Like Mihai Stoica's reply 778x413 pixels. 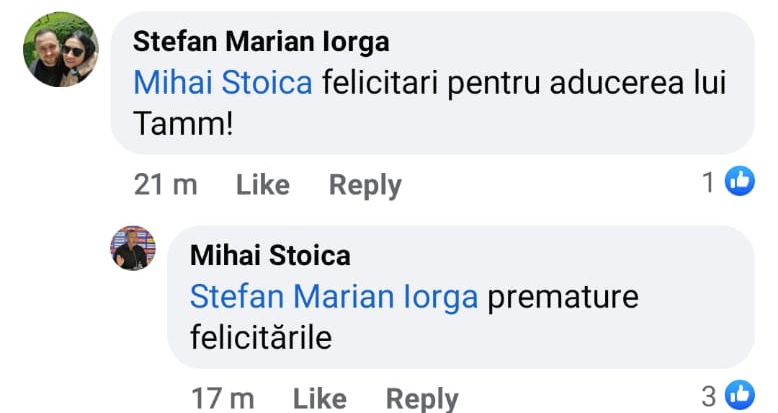point(319,398)
